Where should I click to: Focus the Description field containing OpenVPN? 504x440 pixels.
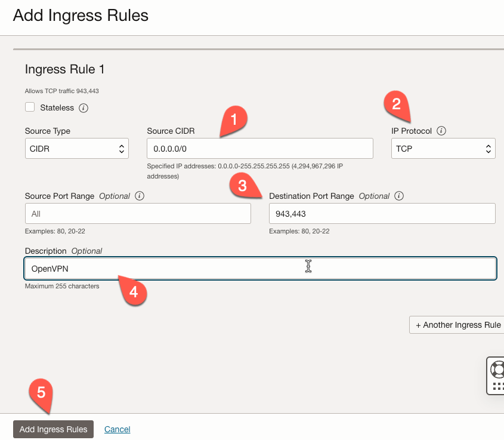pyautogui.click(x=261, y=268)
